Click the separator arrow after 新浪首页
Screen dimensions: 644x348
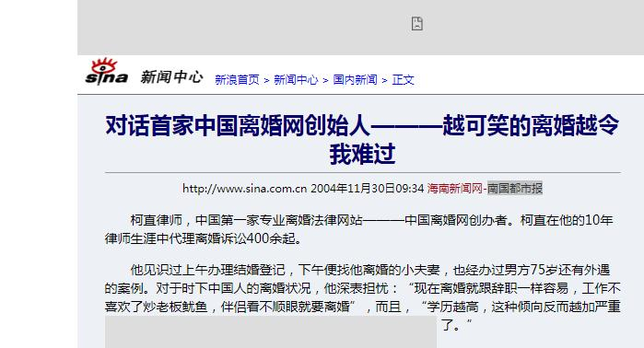tap(266, 80)
